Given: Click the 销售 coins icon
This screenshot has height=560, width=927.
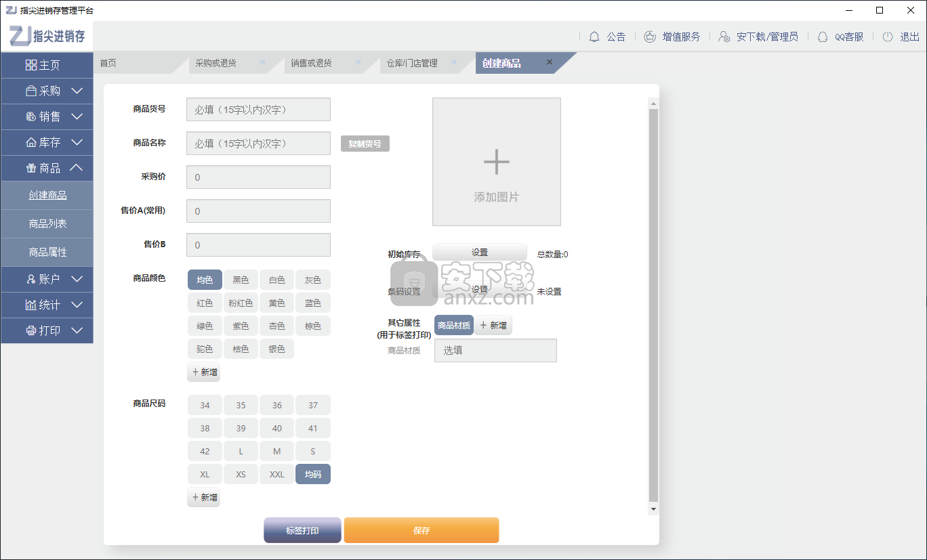Looking at the screenshot, I should click(x=31, y=116).
